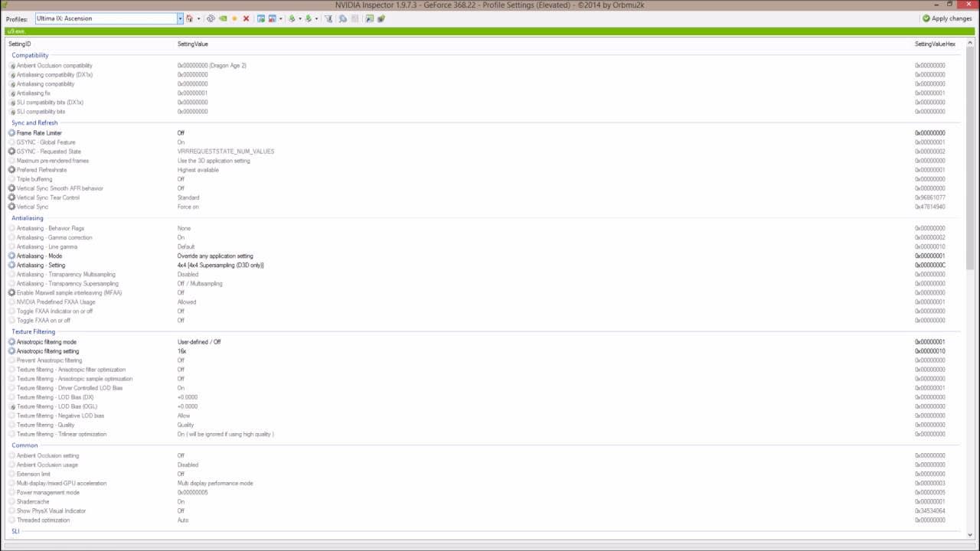This screenshot has height=551, width=980.
Task: Click hex value 0x96861077
Action: tap(930, 197)
